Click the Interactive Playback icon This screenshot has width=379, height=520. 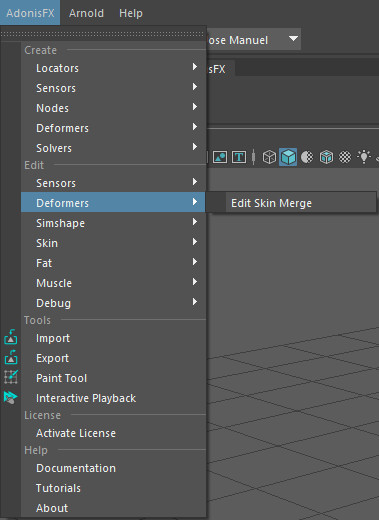[11, 397]
